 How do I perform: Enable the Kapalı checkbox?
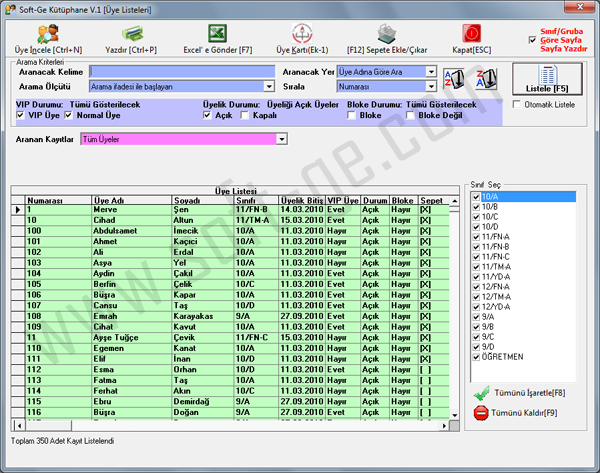click(245, 115)
